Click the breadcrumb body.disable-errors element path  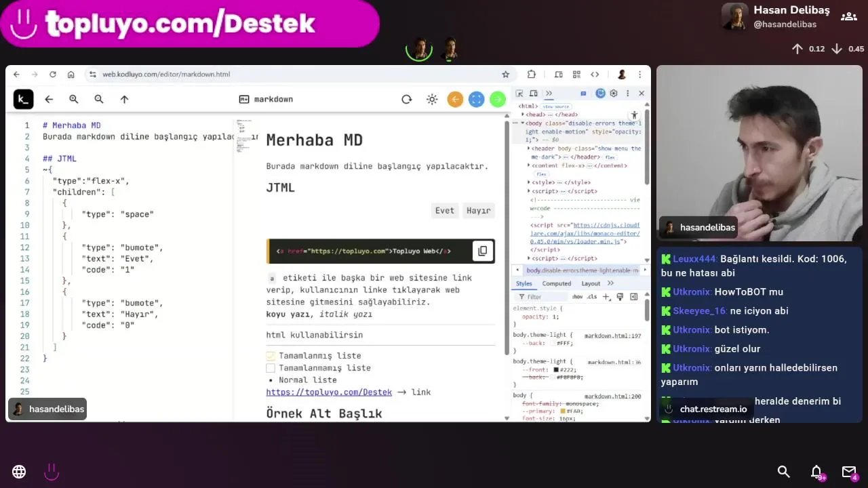point(583,270)
